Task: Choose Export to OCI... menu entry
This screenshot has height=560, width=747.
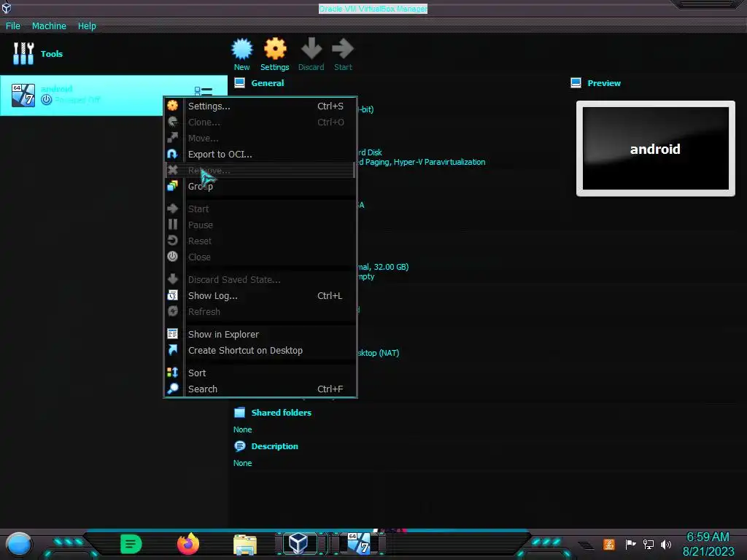Action: coord(260,155)
